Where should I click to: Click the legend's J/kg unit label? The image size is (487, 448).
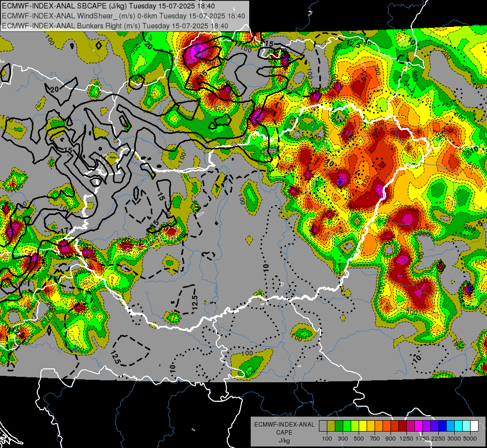[x=284, y=441]
